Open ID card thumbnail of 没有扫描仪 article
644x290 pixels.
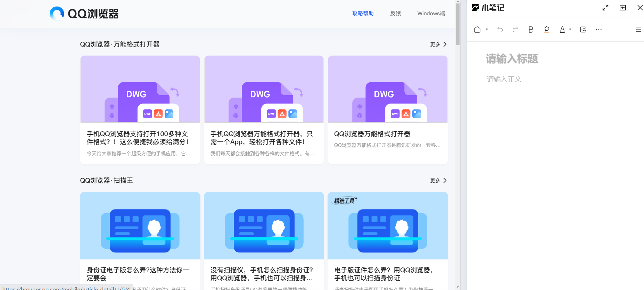pyautogui.click(x=264, y=226)
